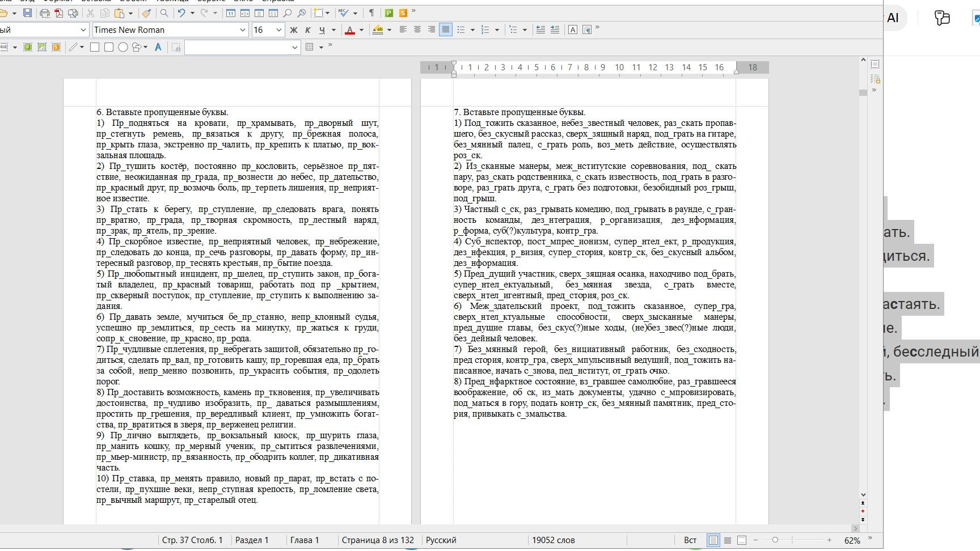
Task: Click 'Страница 8 из 132' in status bar
Action: point(378,540)
